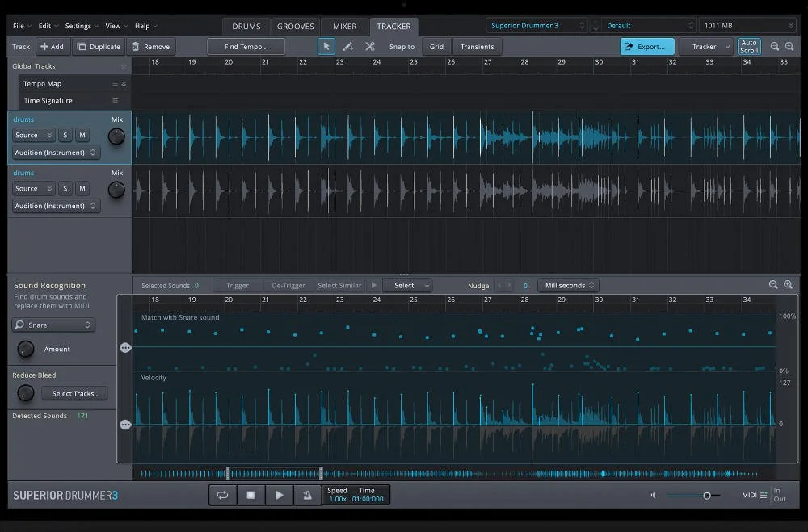This screenshot has width=808, height=532.
Task: Adjust the Mix knob on first drums track
Action: pyautogui.click(x=116, y=136)
